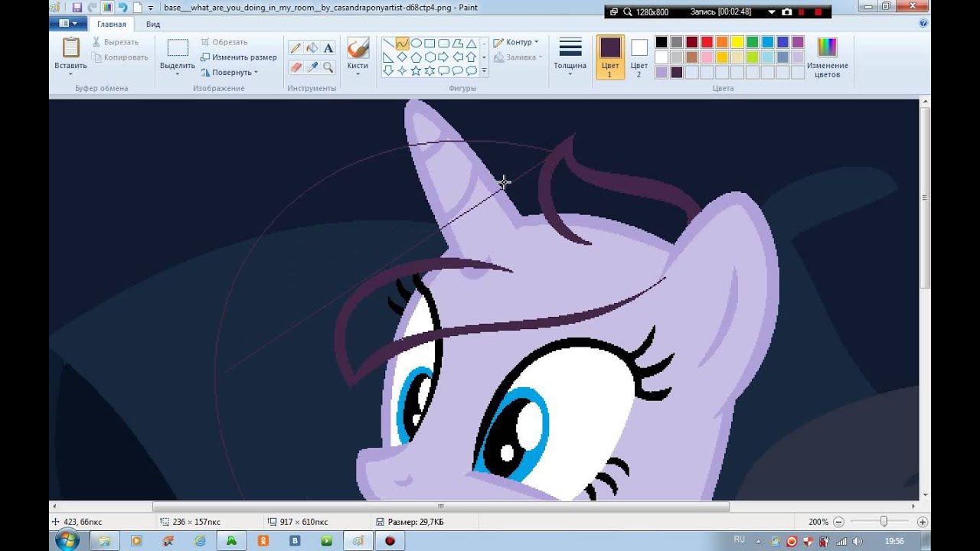Viewport: 980px width, 551px height.
Task: Pick the yellow color swatch
Action: click(x=737, y=42)
